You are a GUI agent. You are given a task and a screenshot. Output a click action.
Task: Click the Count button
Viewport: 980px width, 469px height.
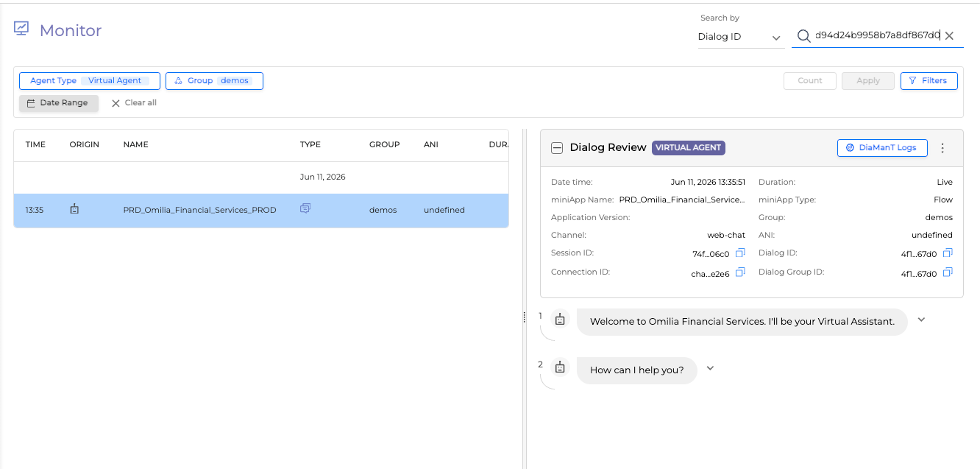tap(810, 81)
